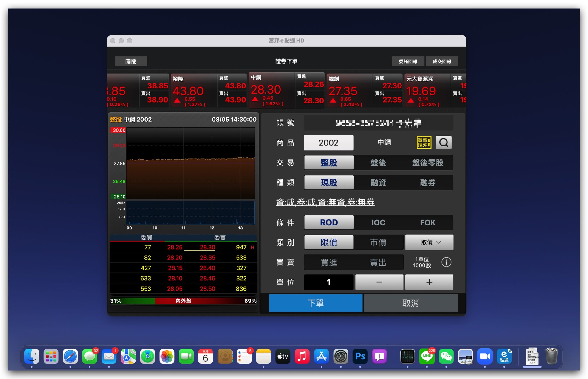Open Calendar showing date 6

click(205, 356)
